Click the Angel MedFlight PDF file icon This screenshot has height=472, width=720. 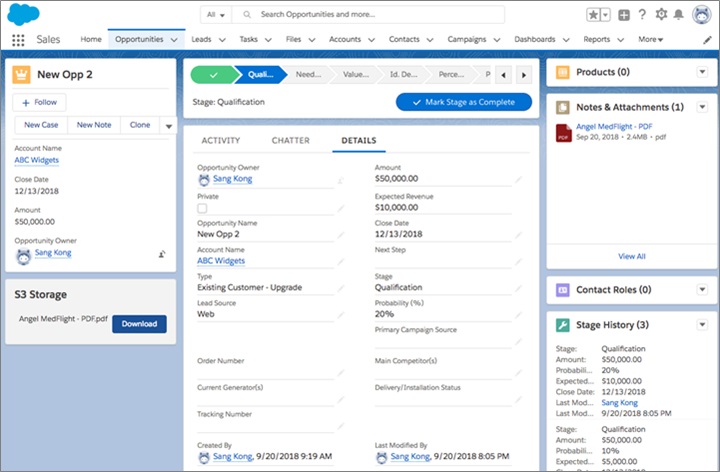pos(563,133)
